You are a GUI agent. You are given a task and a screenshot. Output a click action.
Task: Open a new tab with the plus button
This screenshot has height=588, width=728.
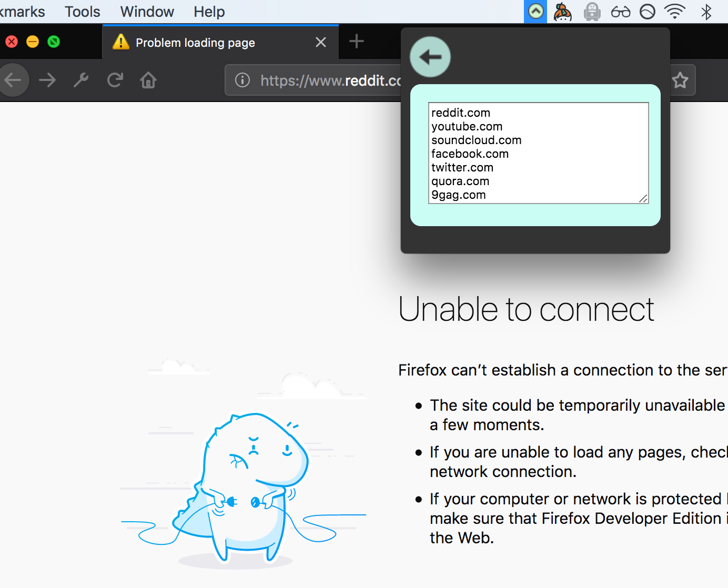point(357,41)
